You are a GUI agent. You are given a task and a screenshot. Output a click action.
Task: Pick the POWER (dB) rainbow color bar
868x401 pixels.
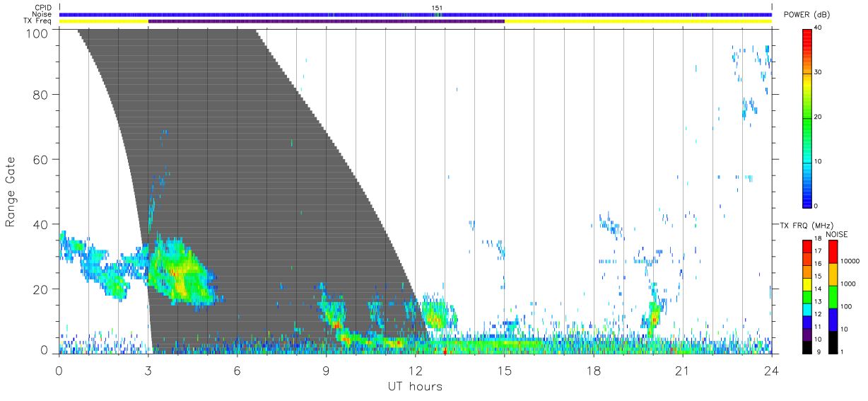point(807,117)
